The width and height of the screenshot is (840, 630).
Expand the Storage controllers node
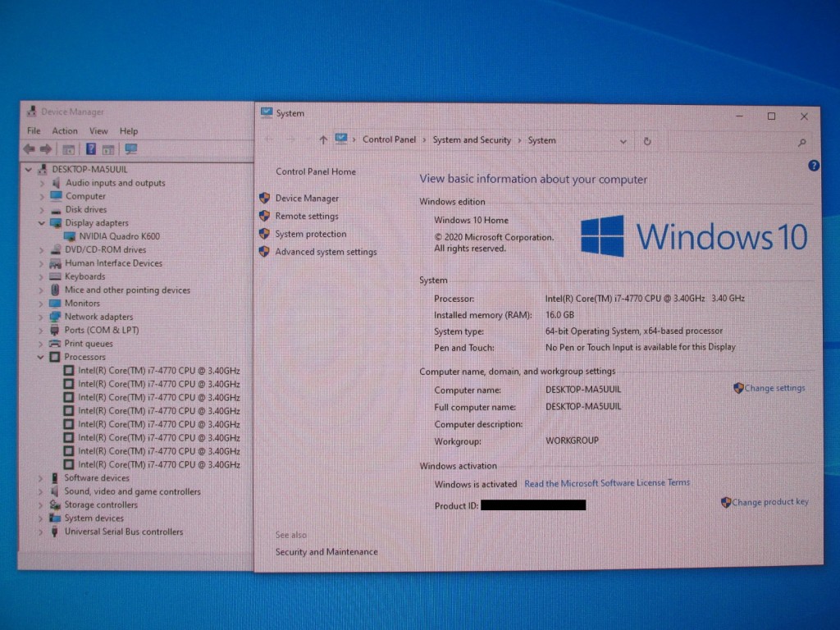coord(41,505)
